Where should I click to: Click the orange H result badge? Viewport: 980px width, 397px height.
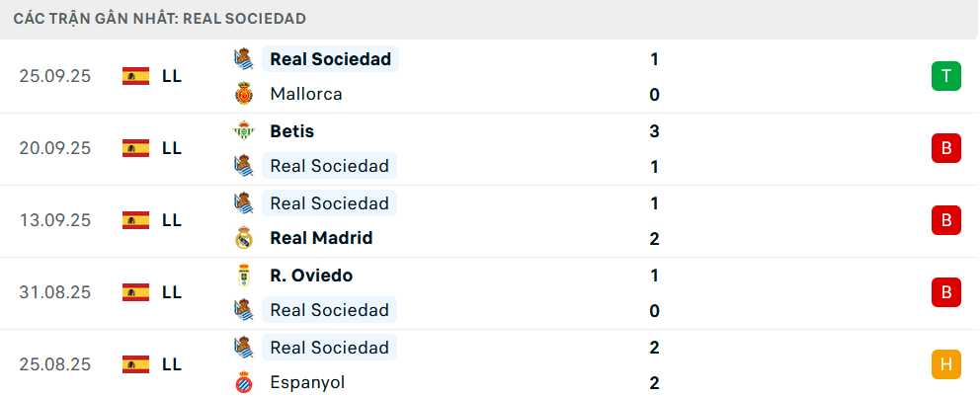pyautogui.click(x=945, y=364)
